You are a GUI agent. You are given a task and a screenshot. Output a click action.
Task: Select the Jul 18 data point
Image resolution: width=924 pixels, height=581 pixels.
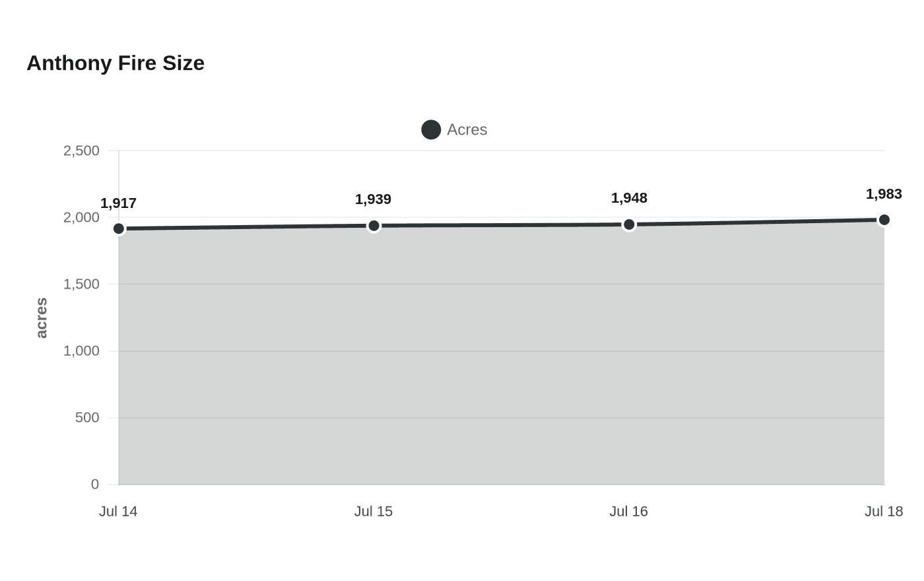click(x=884, y=220)
